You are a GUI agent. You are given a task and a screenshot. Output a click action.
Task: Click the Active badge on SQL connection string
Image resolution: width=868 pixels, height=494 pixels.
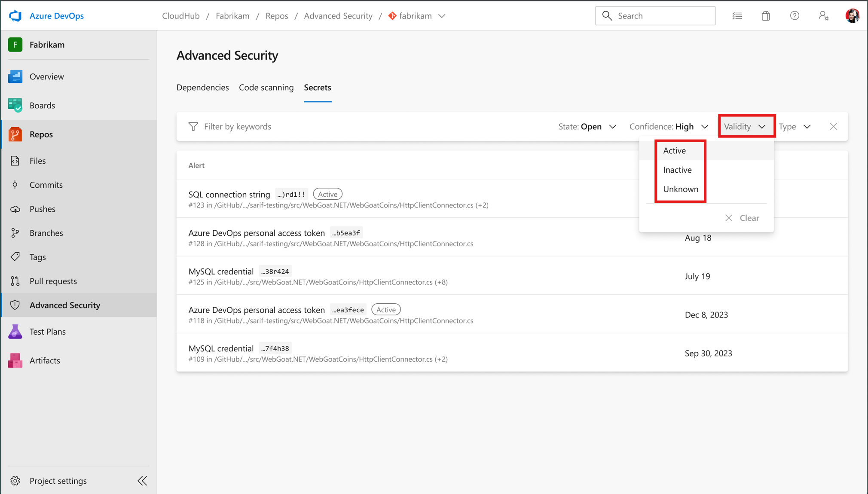point(328,194)
